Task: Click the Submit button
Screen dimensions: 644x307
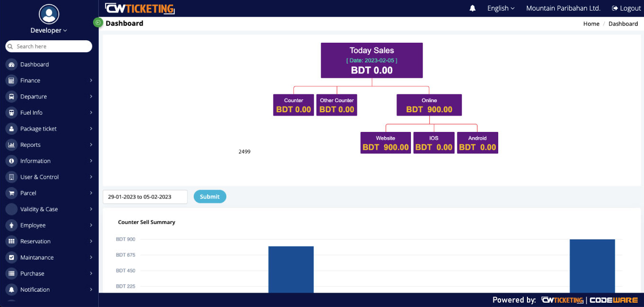Action: tap(210, 196)
